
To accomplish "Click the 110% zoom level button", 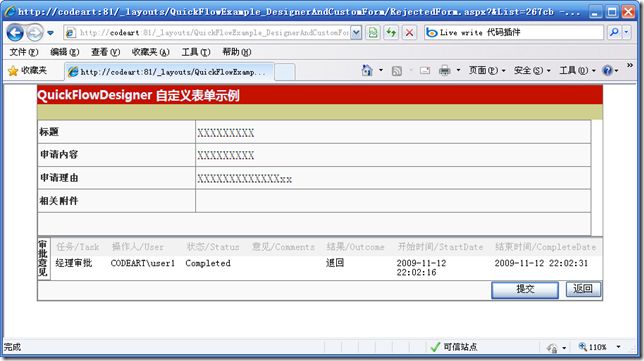I will [x=593, y=347].
